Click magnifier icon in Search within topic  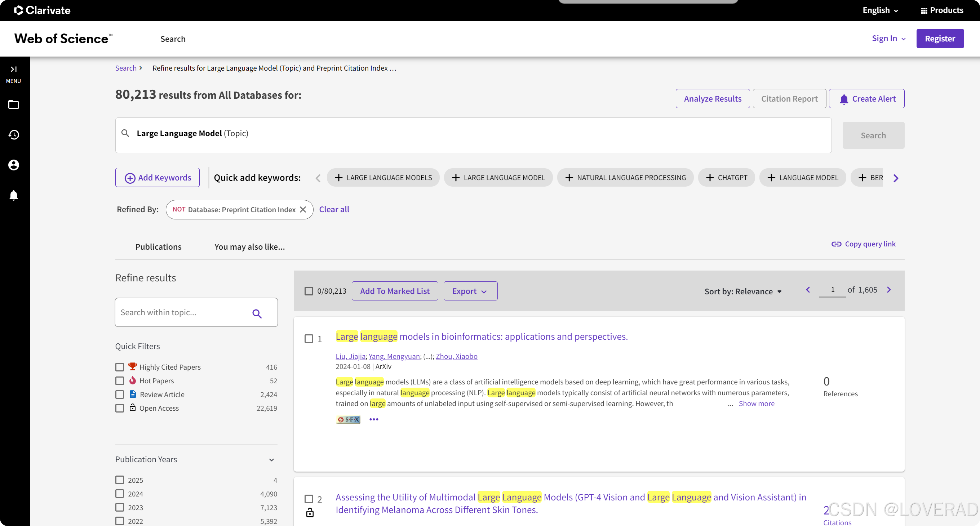[257, 313]
